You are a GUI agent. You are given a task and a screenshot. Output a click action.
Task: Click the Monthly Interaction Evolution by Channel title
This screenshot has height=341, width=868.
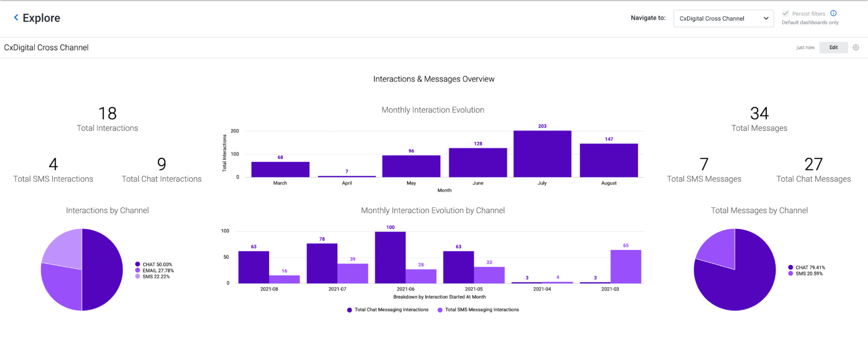[433, 210]
